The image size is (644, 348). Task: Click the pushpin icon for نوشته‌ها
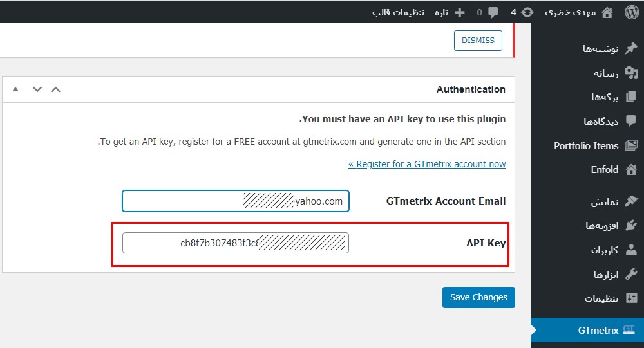[631, 48]
